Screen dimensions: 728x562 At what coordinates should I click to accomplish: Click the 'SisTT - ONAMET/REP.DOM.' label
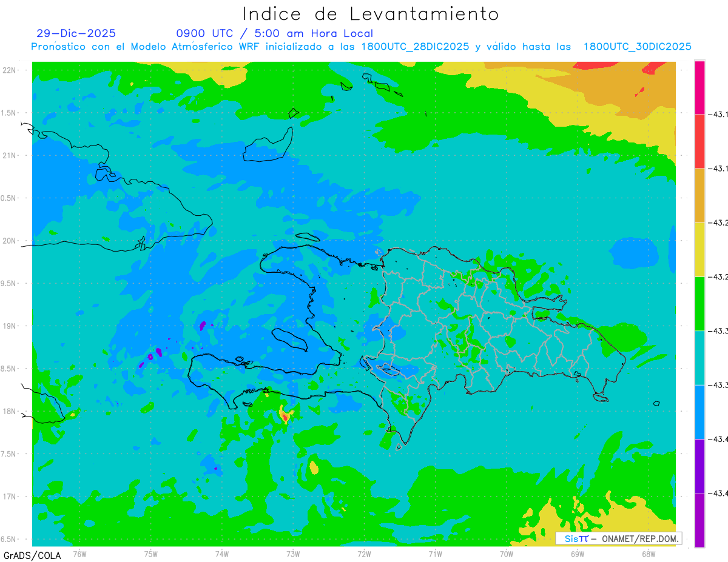point(619,538)
